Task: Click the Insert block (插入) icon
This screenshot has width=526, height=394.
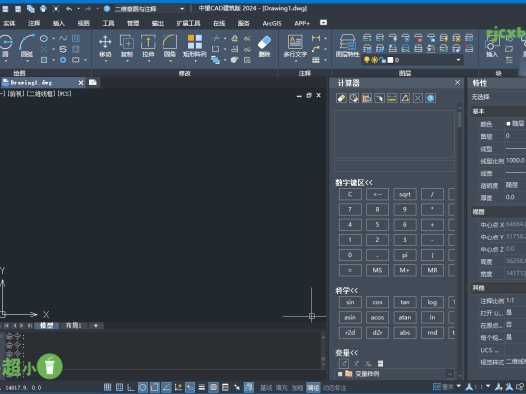Action: pyautogui.click(x=492, y=47)
